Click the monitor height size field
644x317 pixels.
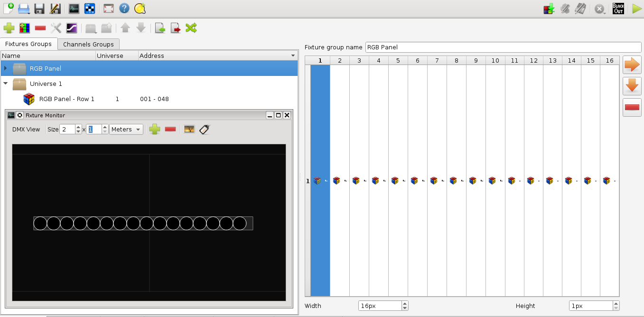tap(94, 129)
